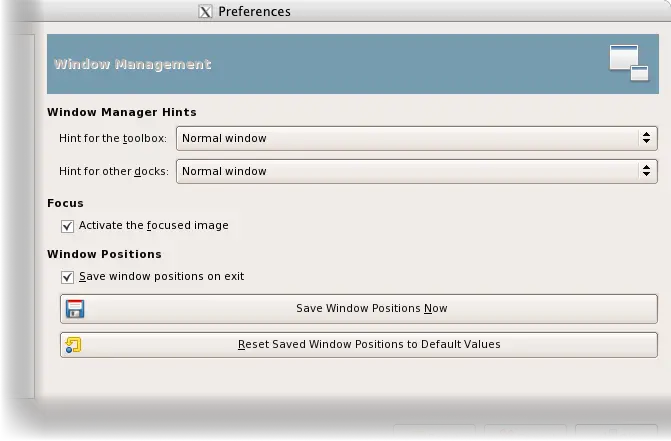This screenshot has width=671, height=441.
Task: Expand the Hint for other docks combo box
Action: click(416, 171)
